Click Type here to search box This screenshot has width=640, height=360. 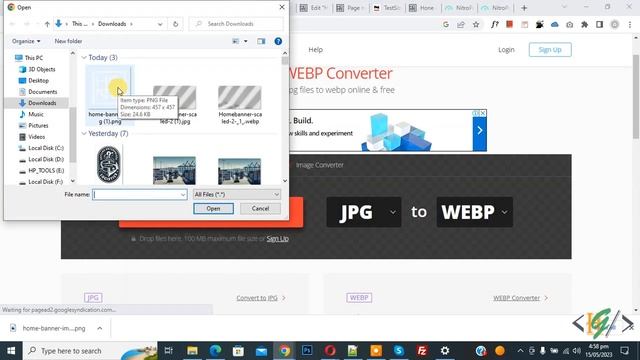pos(90,351)
